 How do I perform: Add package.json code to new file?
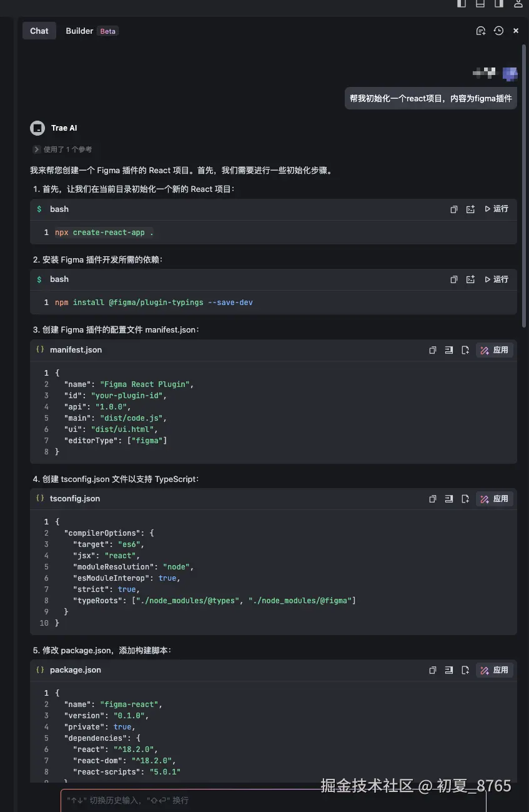(x=465, y=670)
